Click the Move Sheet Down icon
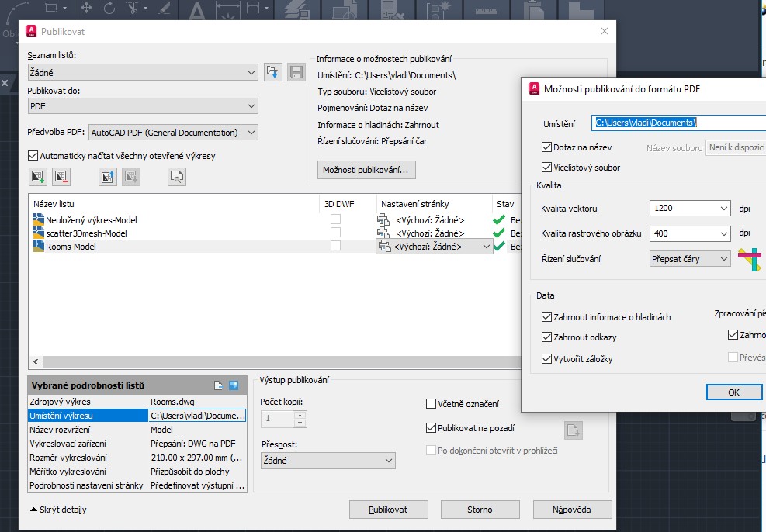Viewport: 766px width, 532px height. 131,177
